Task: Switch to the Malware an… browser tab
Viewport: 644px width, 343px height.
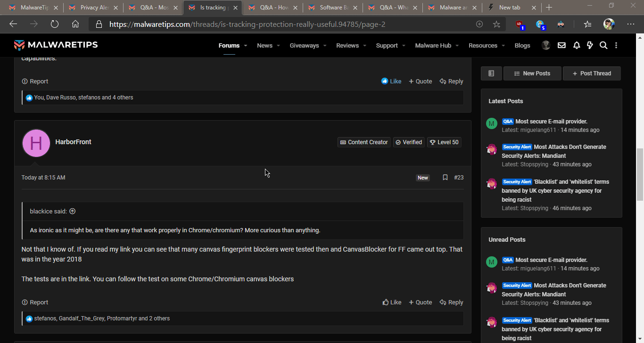Action: (453, 8)
